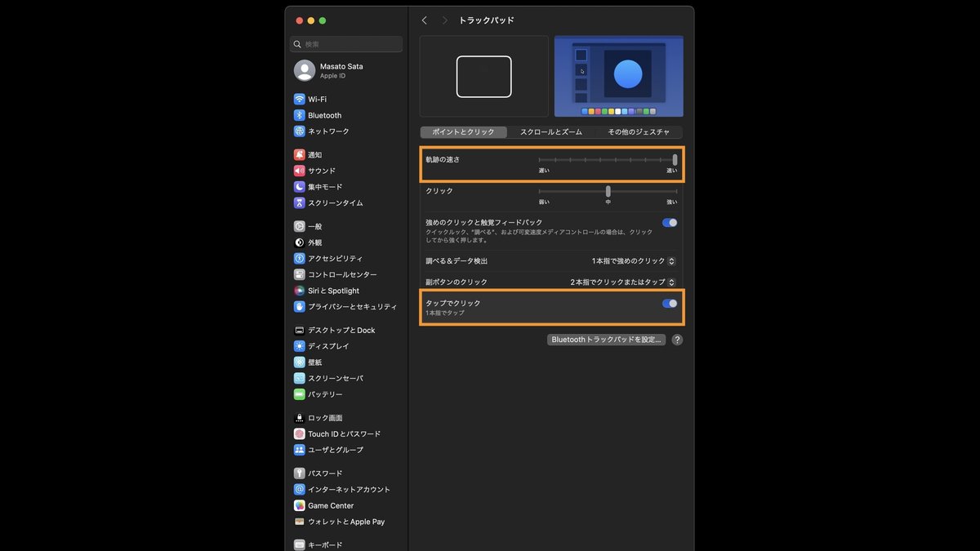
Task: Select コントロールセンター icon
Action: point(300,274)
